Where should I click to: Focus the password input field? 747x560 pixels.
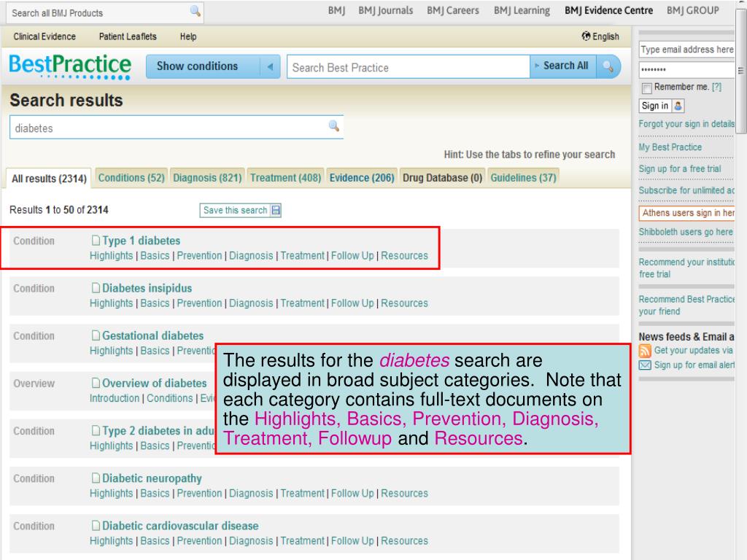pyautogui.click(x=686, y=69)
